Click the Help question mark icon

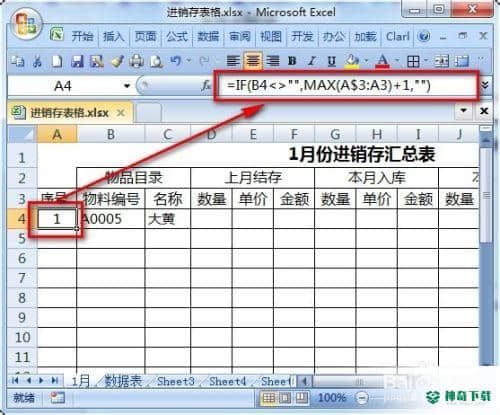[x=424, y=36]
